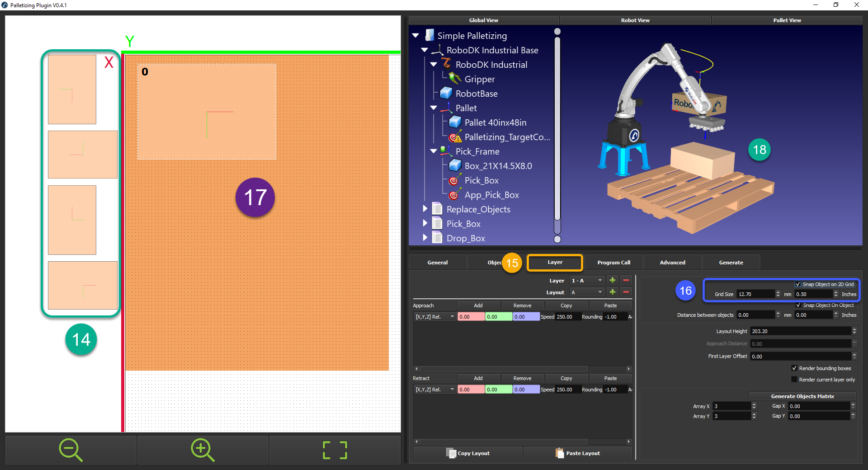Switch to the Program Call tab
The width and height of the screenshot is (868, 470).
click(x=613, y=263)
